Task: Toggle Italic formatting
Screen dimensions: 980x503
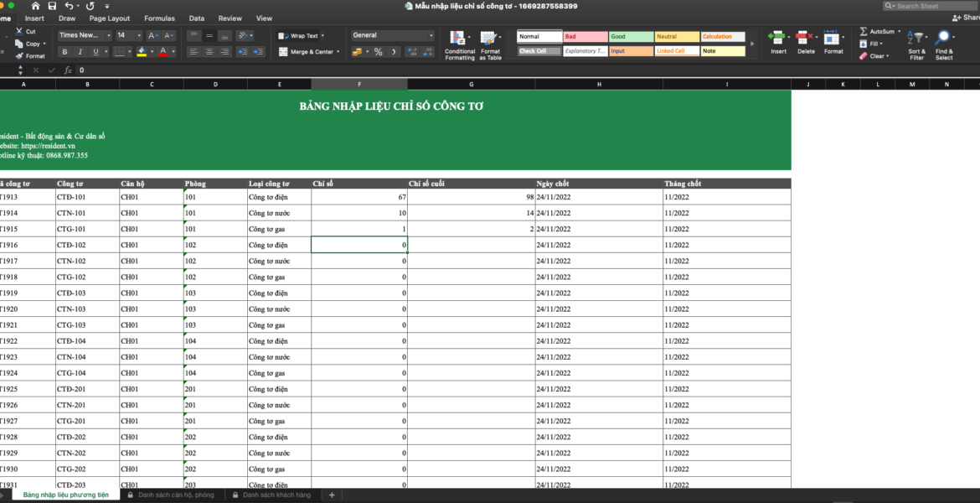Action: tap(81, 52)
